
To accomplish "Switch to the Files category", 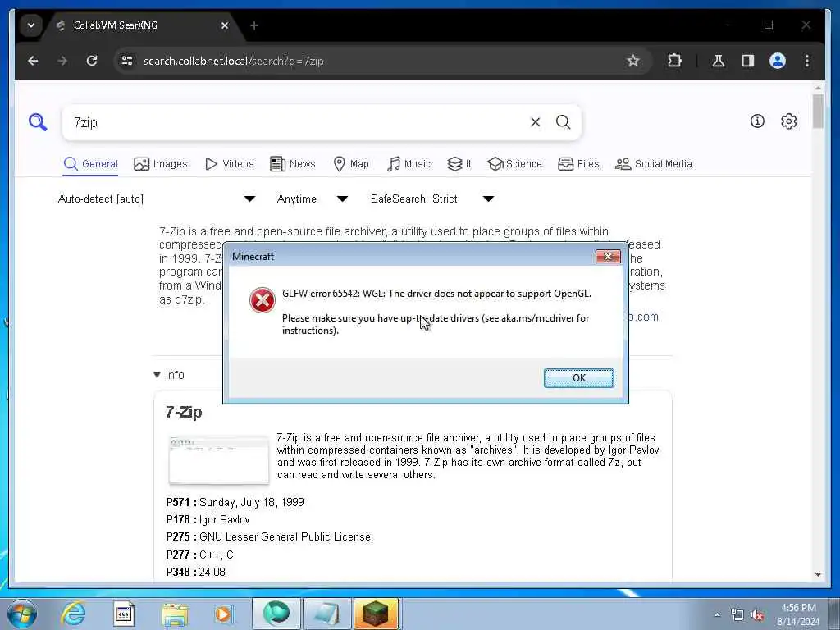I will [x=578, y=164].
